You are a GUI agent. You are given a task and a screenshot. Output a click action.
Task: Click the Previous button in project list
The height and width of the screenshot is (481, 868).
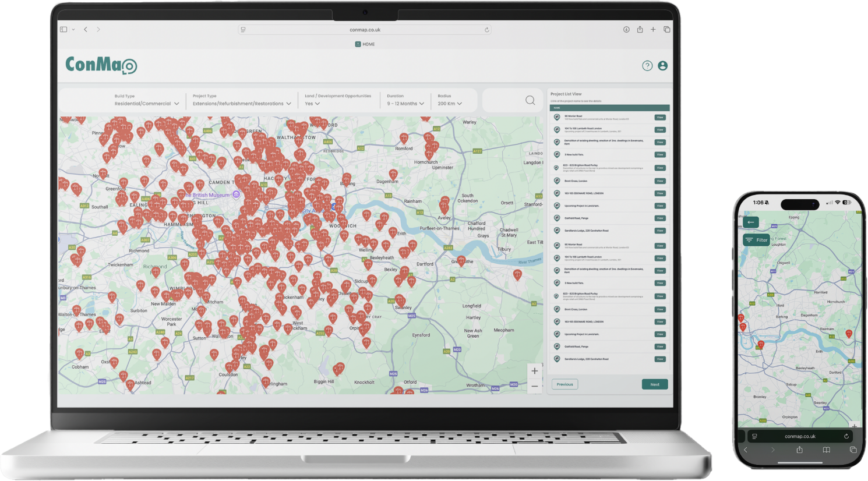point(564,384)
